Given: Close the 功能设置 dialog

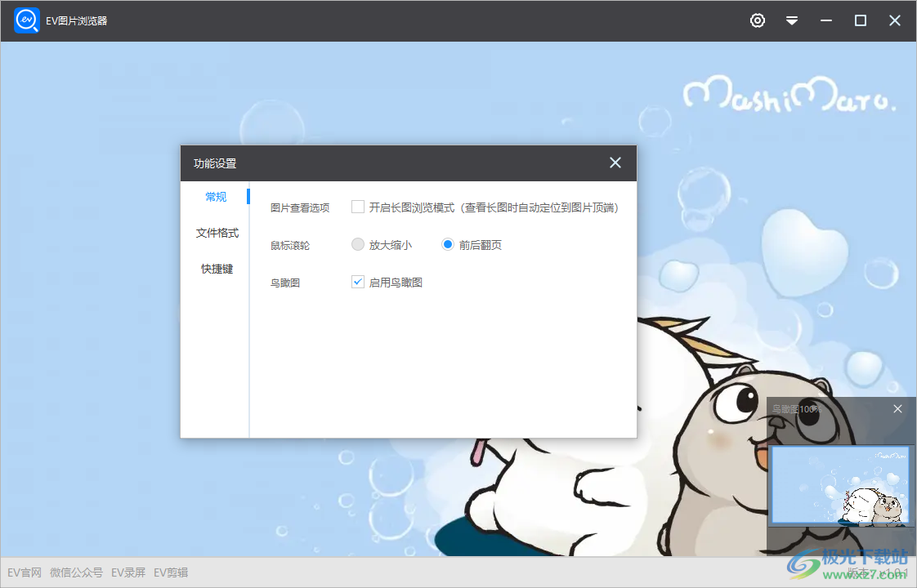Looking at the screenshot, I should [615, 163].
